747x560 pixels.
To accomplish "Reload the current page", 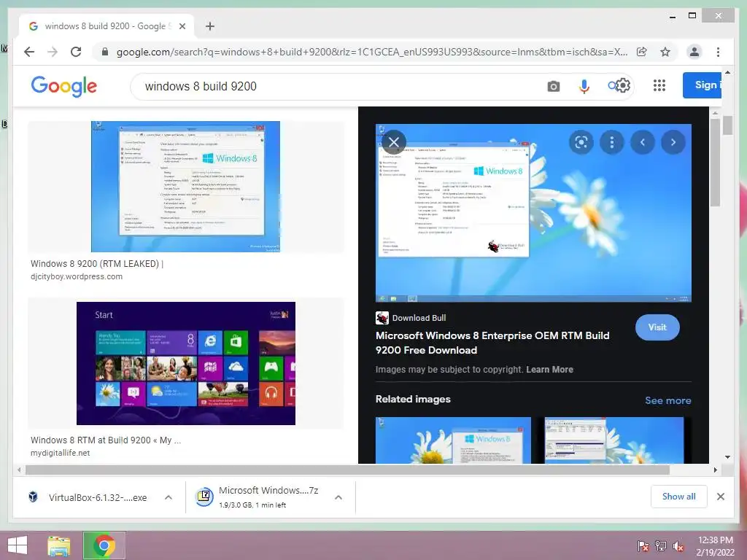I will click(x=76, y=52).
